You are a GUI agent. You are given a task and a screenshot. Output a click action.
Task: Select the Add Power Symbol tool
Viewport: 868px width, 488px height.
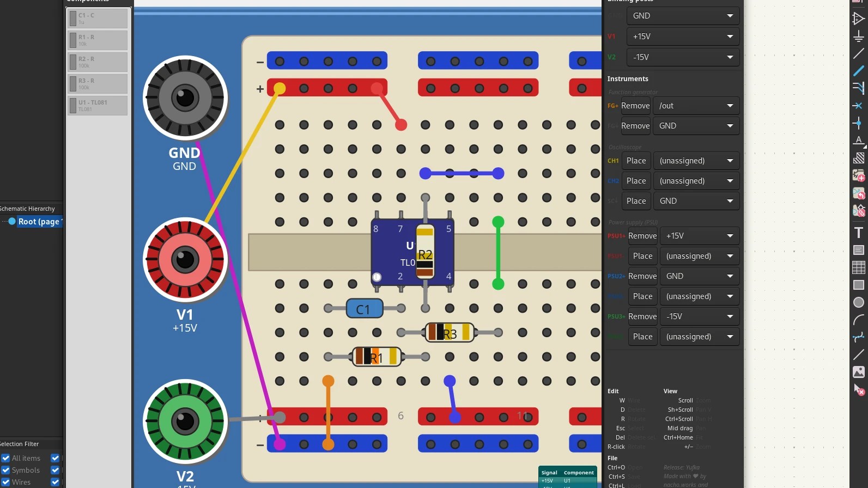point(859,36)
